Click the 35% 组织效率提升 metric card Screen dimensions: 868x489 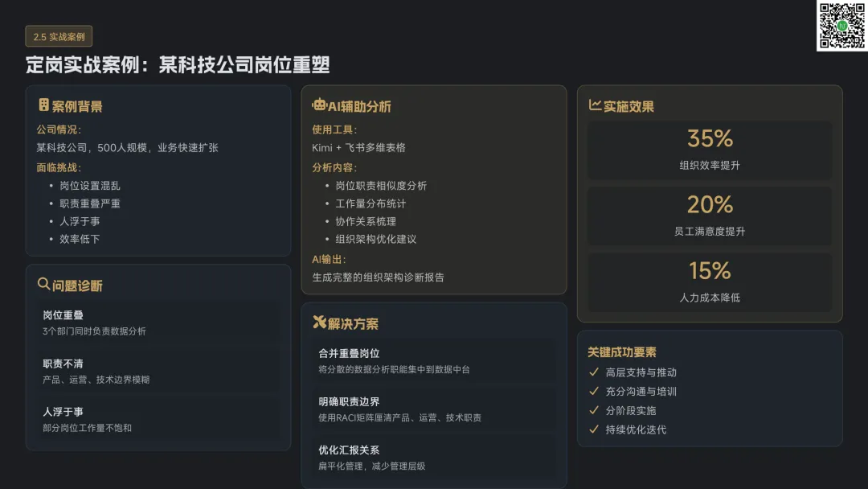710,150
